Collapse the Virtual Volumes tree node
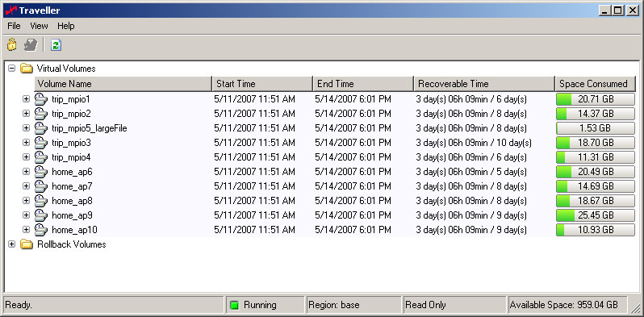Screen dimensions: 644x317 coord(11,69)
